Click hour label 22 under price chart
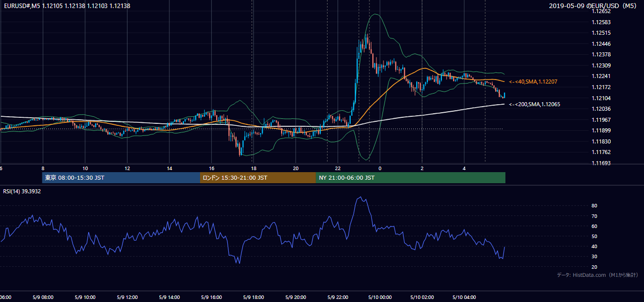 (x=338, y=169)
